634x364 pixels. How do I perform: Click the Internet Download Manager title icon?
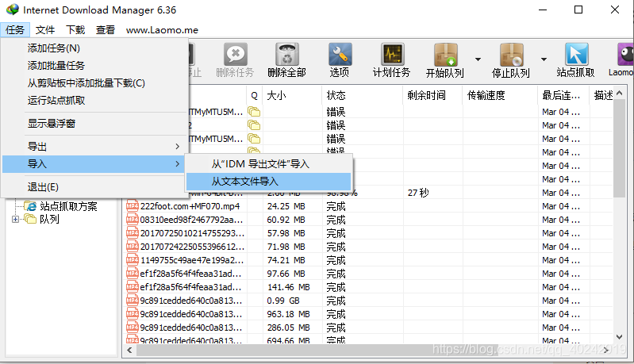(x=13, y=10)
